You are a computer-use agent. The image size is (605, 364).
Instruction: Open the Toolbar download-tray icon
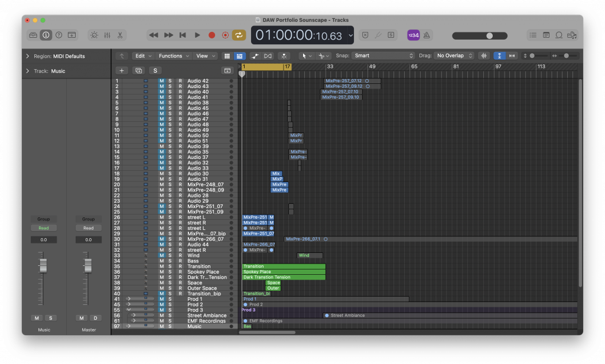[71, 35]
